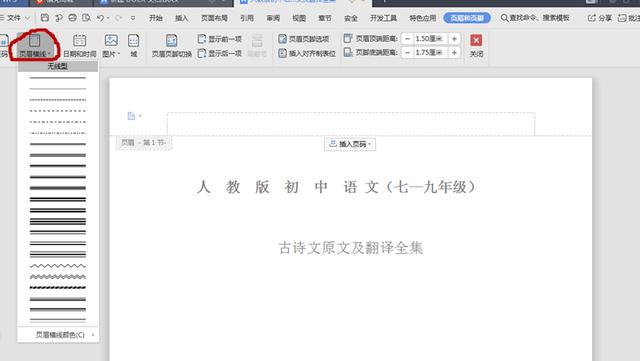Switch to the 章节 tab
This screenshot has width=640, height=361.
325,18
